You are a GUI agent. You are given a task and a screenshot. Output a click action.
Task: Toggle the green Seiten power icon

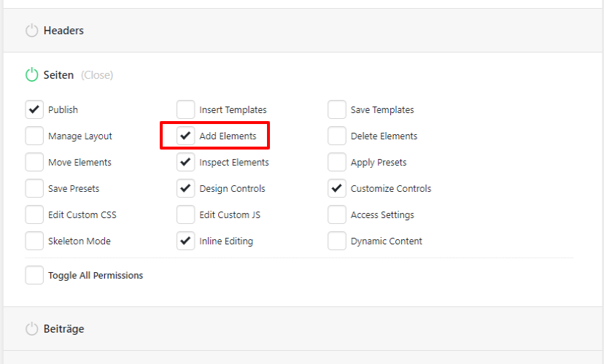coord(31,74)
